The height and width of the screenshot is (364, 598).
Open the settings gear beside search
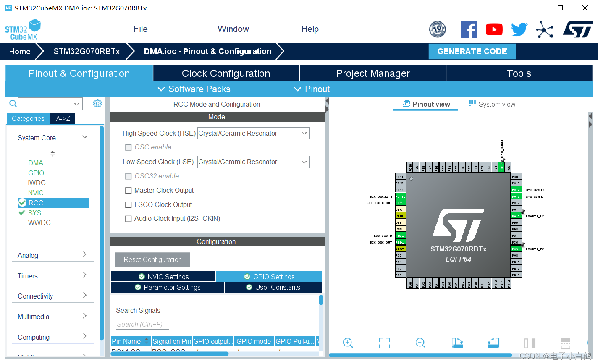point(97,103)
